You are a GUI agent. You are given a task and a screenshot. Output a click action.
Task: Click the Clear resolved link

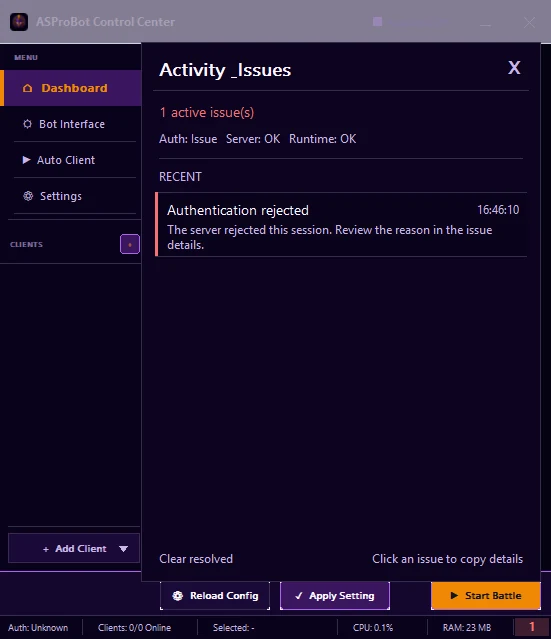[x=196, y=559]
